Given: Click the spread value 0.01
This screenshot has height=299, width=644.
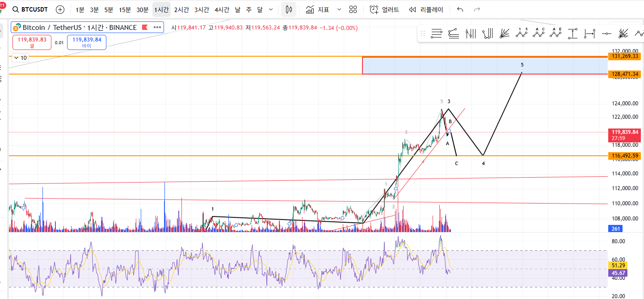Looking at the screenshot, I should pos(59,43).
